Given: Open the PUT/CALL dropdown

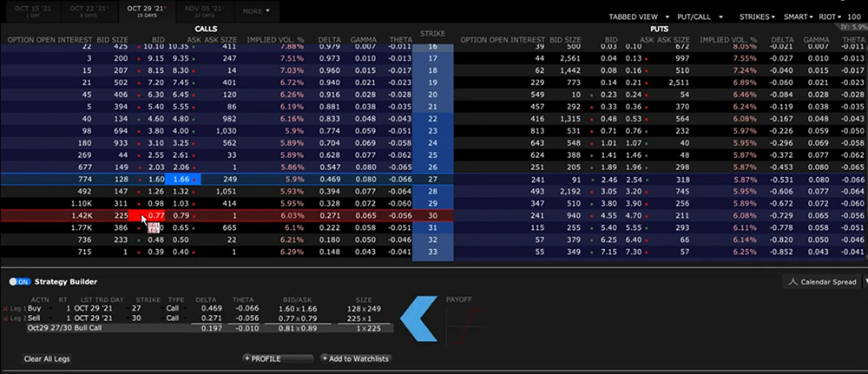Looking at the screenshot, I should (x=700, y=17).
